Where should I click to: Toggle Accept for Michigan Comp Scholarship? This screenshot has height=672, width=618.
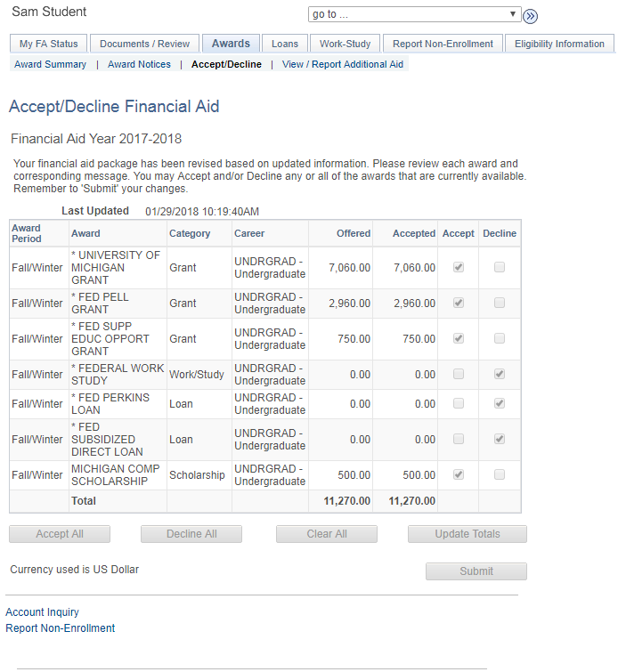pos(458,474)
